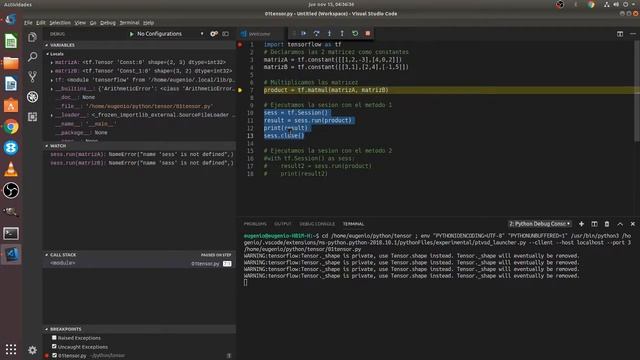Expand the __loader__ variable
Screen dimensions: 640x360
pyautogui.click(x=52, y=115)
